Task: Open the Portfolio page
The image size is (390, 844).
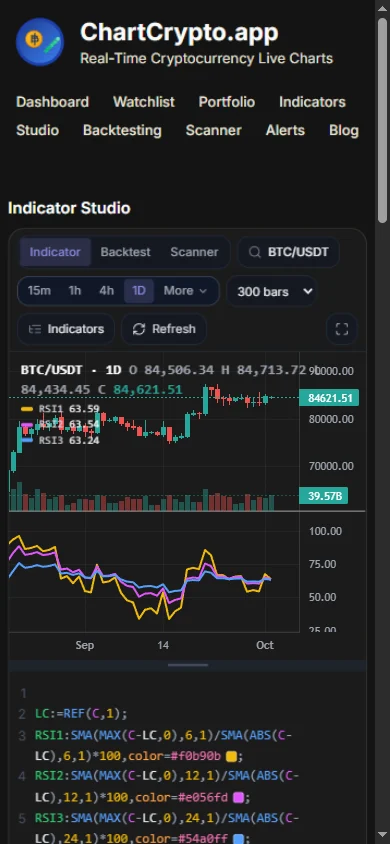Action: pos(226,102)
